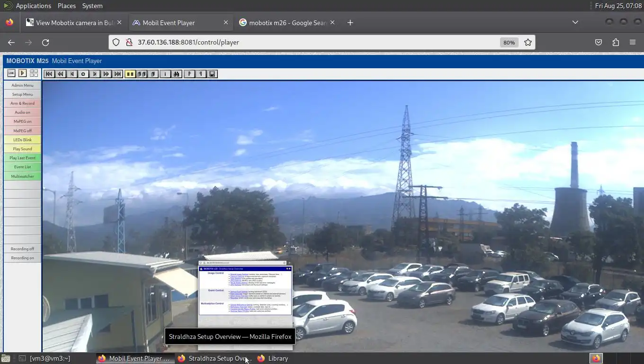
Task: Open the binoculars search button
Action: (x=176, y=74)
